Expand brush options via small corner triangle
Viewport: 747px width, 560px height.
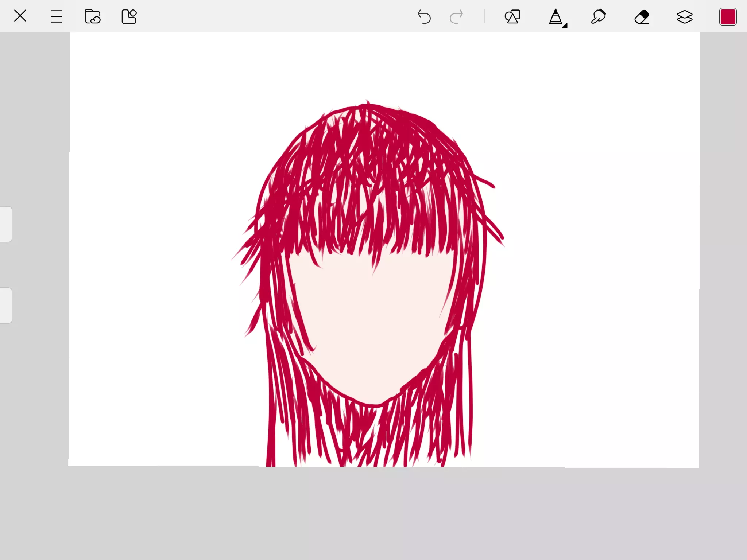coord(565,26)
